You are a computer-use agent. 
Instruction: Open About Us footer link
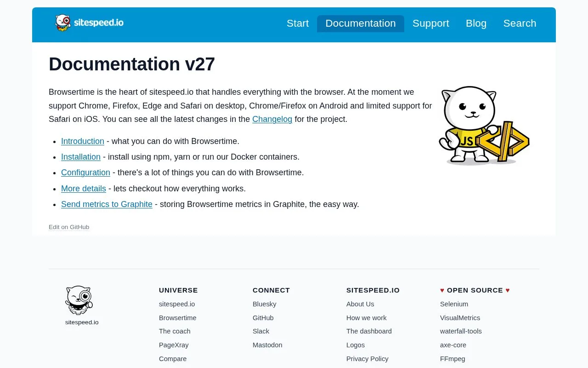(360, 304)
